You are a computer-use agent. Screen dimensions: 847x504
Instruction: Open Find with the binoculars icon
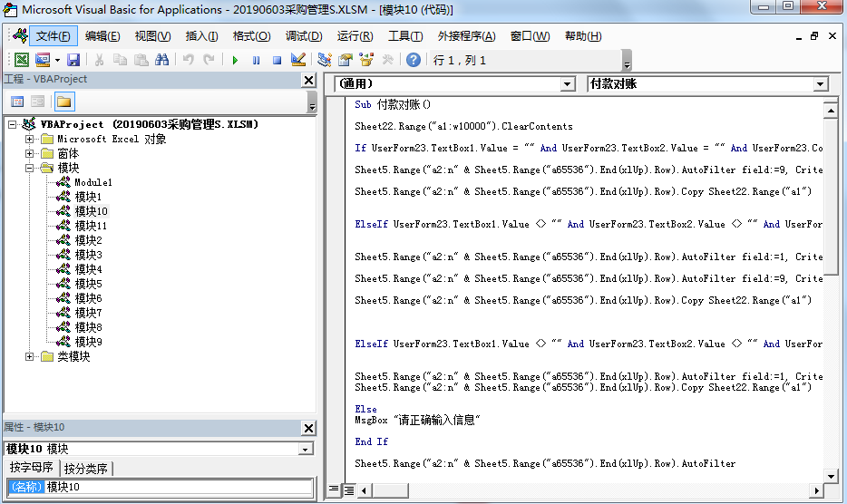(162, 60)
